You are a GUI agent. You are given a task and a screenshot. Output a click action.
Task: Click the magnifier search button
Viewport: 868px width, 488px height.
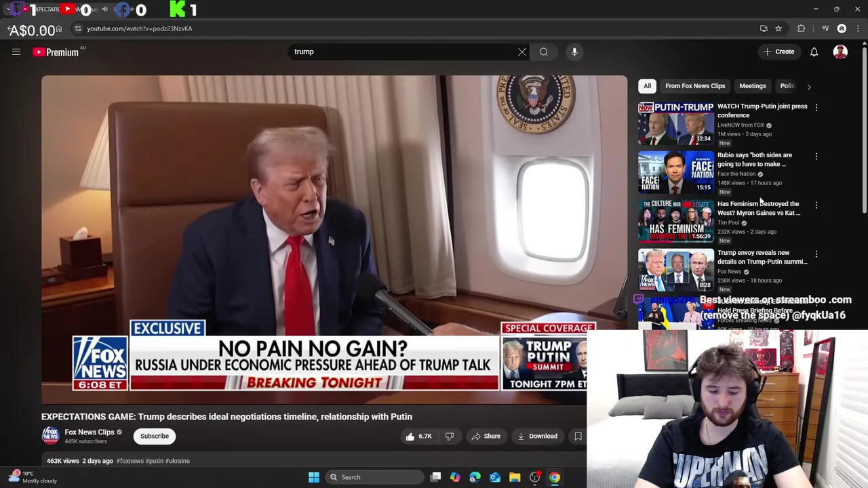pos(544,52)
